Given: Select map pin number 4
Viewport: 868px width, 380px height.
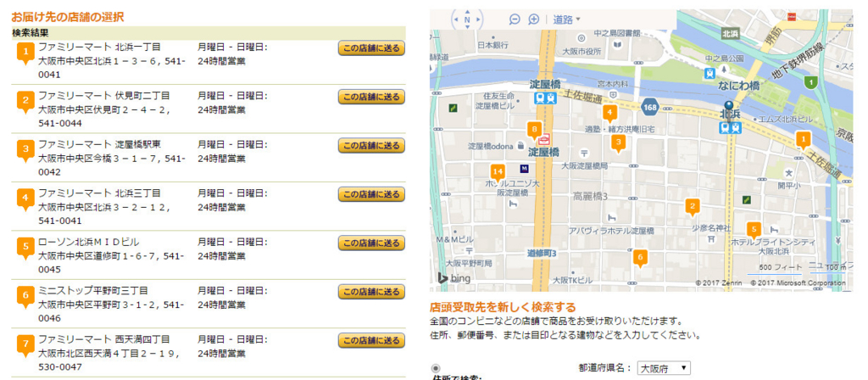Looking at the screenshot, I should (x=609, y=115).
